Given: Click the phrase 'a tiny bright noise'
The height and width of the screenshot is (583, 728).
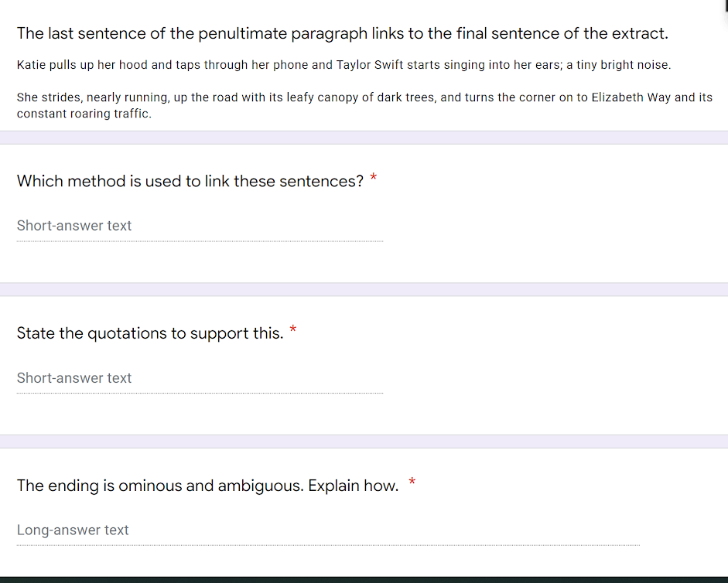Looking at the screenshot, I should (x=618, y=65).
